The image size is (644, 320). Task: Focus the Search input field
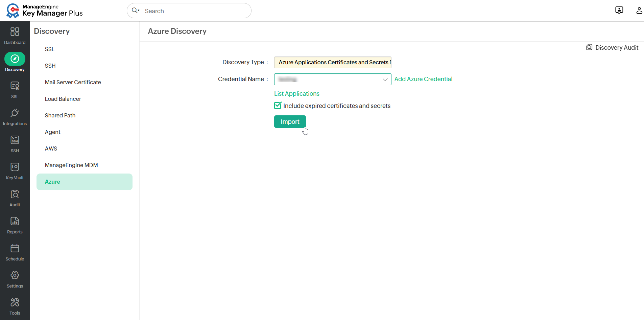point(189,11)
